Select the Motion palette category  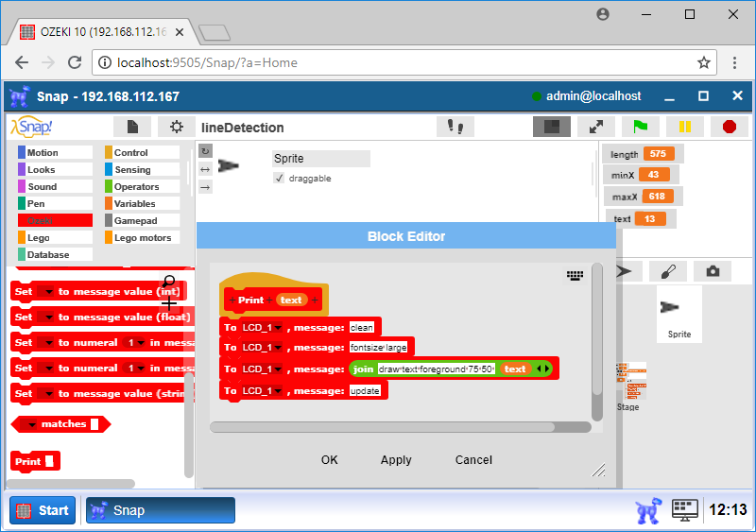tap(55, 152)
